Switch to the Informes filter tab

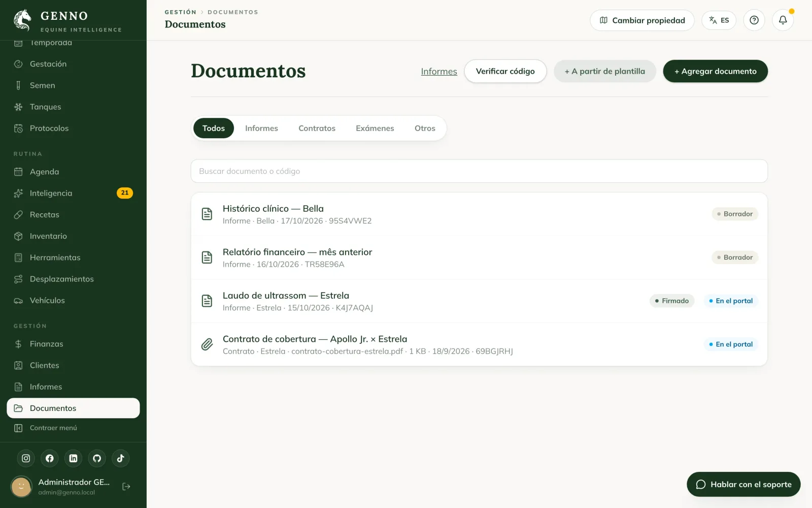261,128
